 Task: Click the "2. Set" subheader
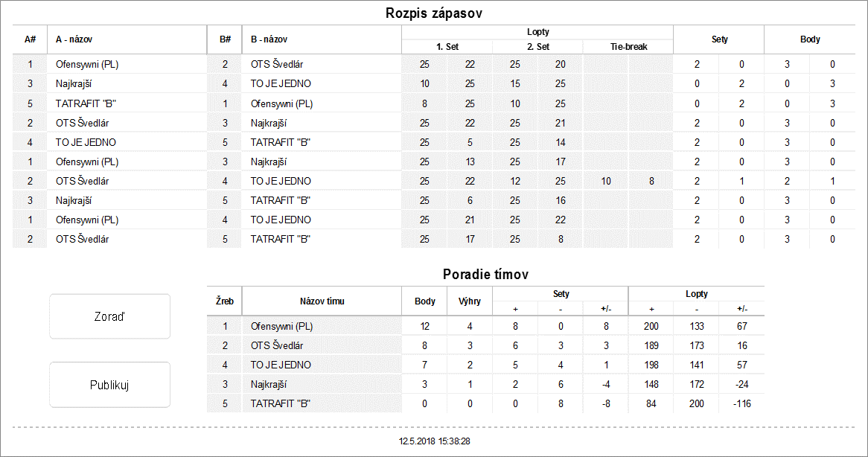point(538,47)
